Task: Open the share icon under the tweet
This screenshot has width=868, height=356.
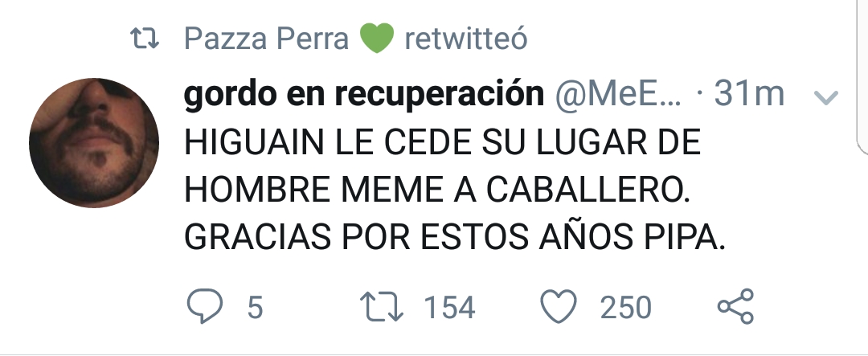Action: tap(735, 306)
